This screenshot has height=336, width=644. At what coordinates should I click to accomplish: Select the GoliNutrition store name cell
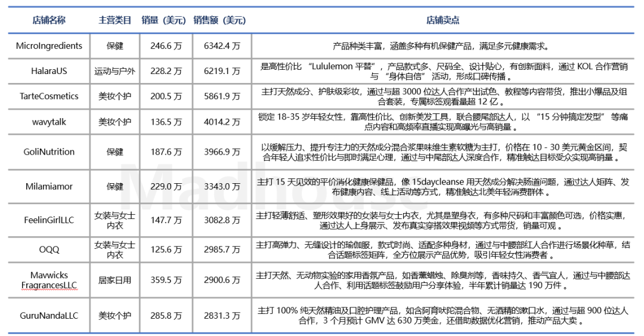[x=49, y=152]
